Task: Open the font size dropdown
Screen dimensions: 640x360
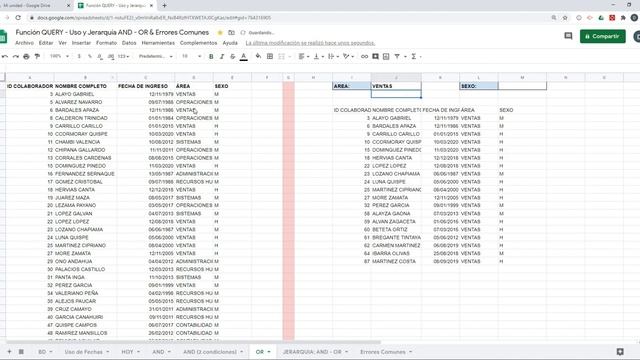Action: click(191, 56)
